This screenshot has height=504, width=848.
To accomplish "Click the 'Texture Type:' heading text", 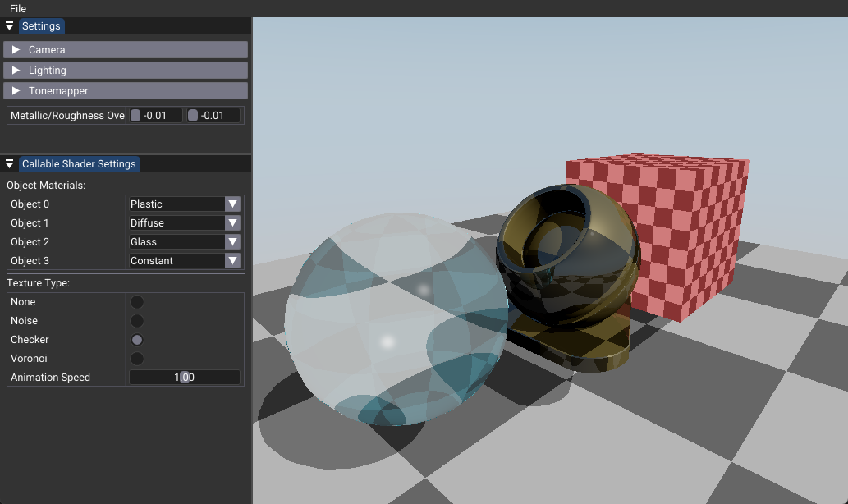I will coord(38,283).
